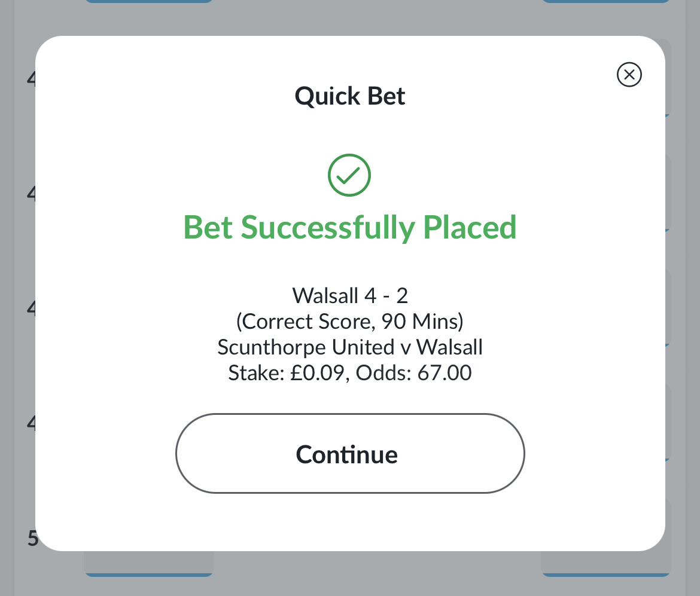700x596 pixels.
Task: Click the lowest 4 score row label
Action: click(31, 423)
